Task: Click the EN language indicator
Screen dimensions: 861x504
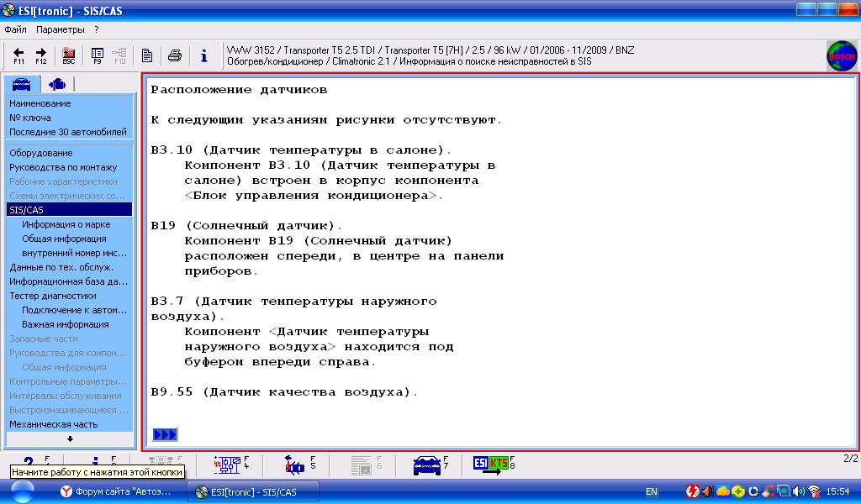Action: (652, 491)
